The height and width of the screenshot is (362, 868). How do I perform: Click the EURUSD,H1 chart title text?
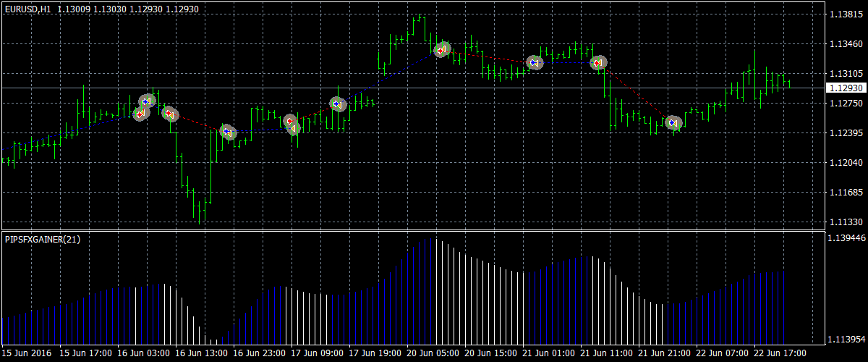pos(28,9)
